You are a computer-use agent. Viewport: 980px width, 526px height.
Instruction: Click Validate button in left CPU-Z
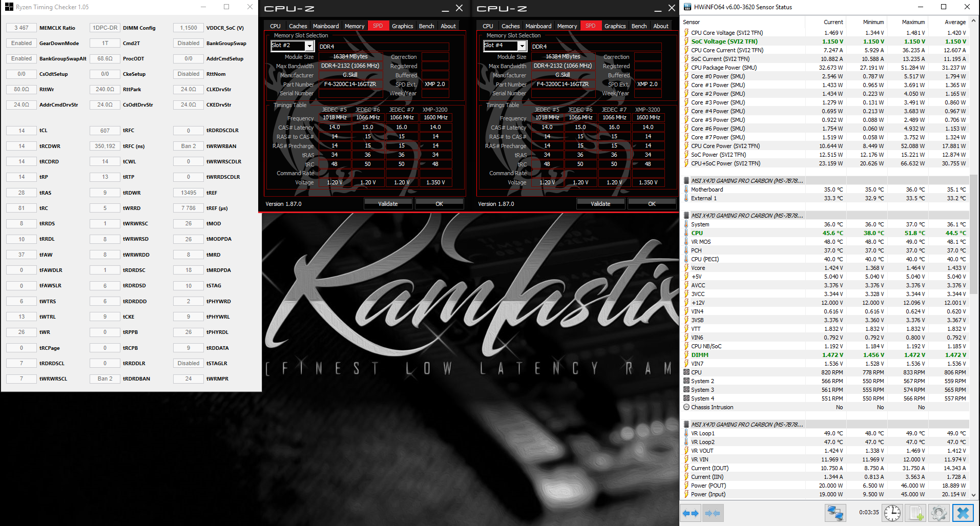tap(388, 204)
